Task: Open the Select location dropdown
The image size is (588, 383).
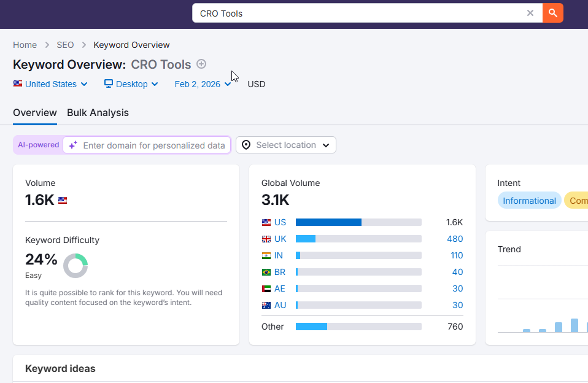Action: [x=286, y=145]
